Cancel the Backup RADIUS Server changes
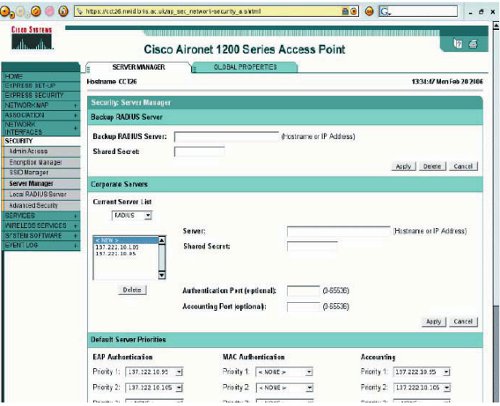 [x=463, y=166]
